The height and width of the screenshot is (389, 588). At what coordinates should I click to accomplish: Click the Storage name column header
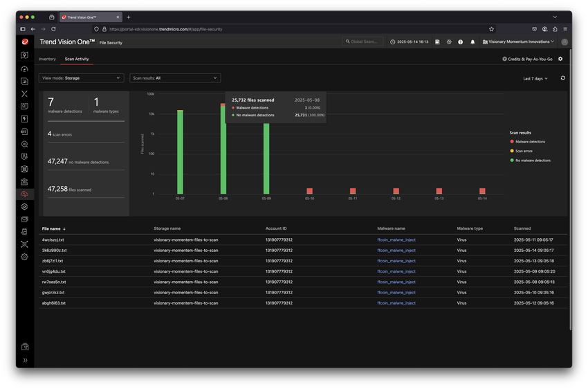tap(167, 228)
